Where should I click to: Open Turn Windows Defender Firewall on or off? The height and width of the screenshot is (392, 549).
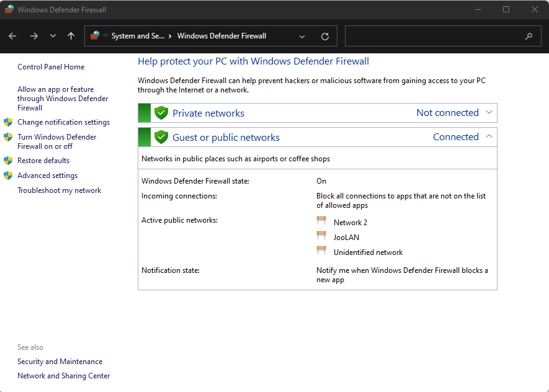[56, 142]
